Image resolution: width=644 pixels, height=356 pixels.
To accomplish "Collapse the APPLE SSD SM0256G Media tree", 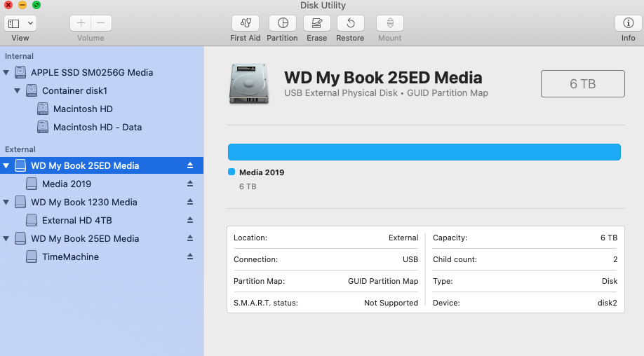I will [x=6, y=73].
